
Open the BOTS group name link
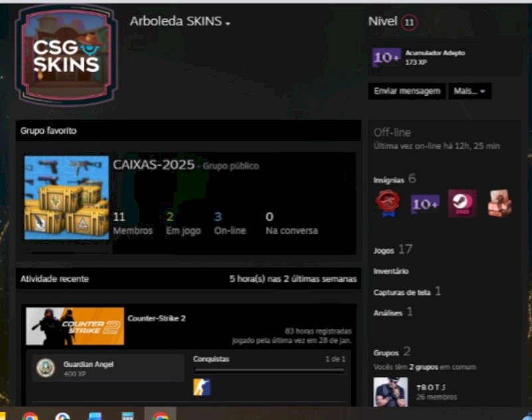click(431, 387)
